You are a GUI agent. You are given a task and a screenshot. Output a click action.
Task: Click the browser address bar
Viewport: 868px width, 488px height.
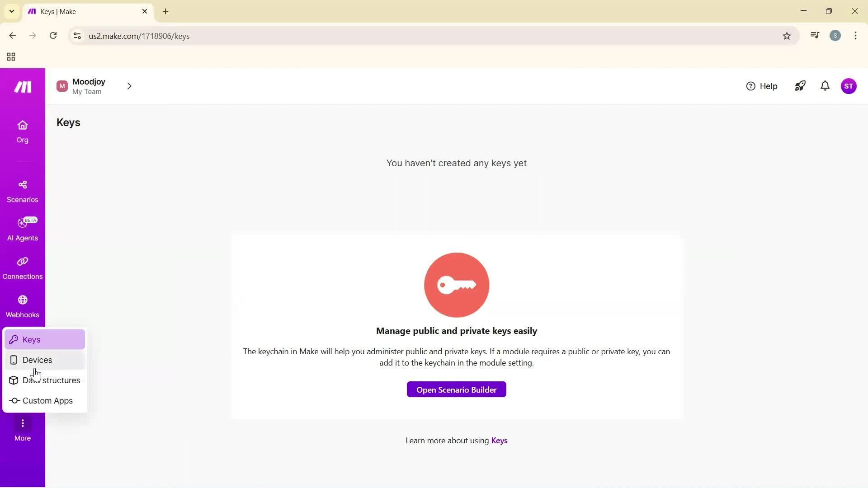[x=271, y=36]
